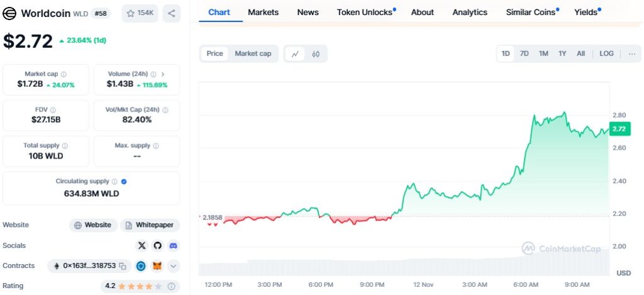Image resolution: width=644 pixels, height=295 pixels.
Task: Select the Price chart toggle
Action: coord(215,54)
